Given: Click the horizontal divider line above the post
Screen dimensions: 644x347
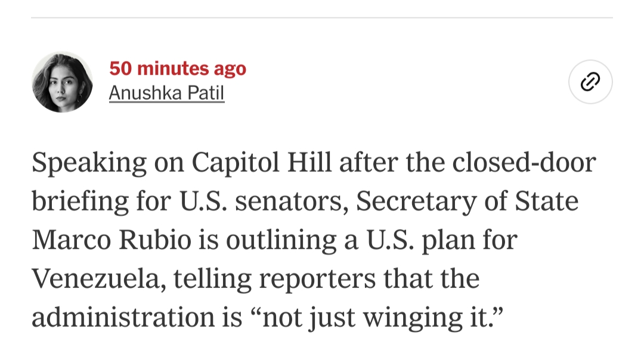Looking at the screenshot, I should (322, 18).
